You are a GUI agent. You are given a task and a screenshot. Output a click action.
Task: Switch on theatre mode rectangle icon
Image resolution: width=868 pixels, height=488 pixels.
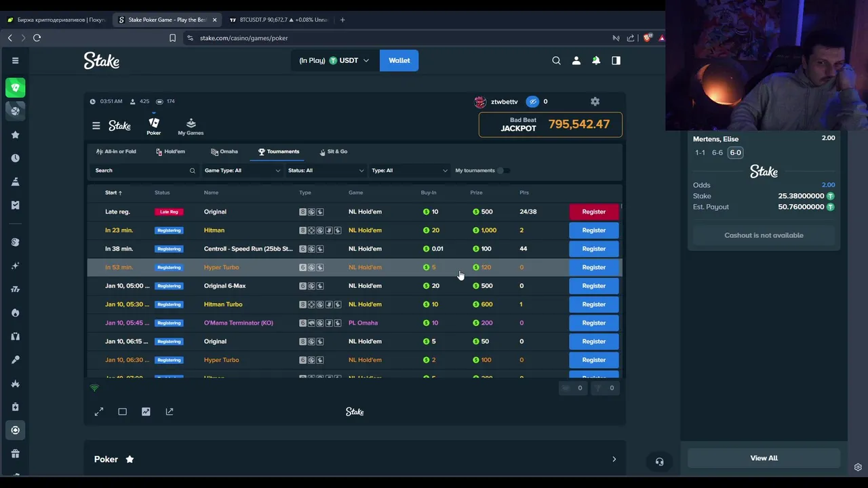122,411
